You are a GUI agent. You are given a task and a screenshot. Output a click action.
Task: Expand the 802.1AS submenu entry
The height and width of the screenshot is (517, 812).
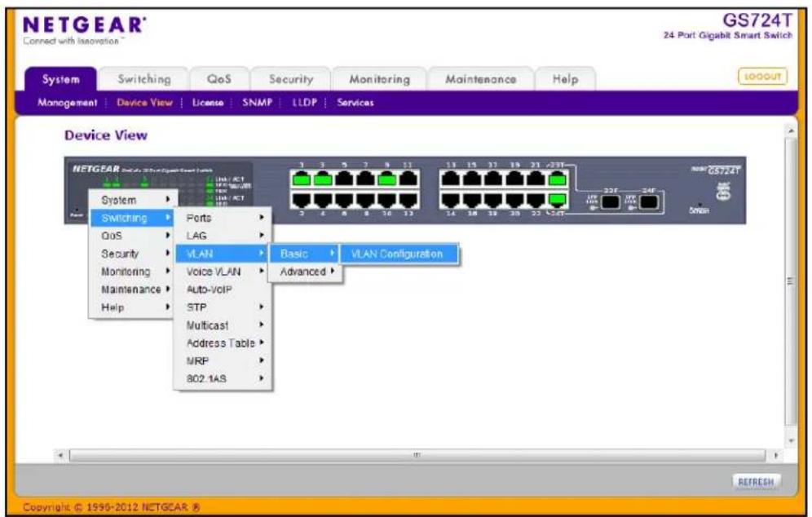(223, 378)
